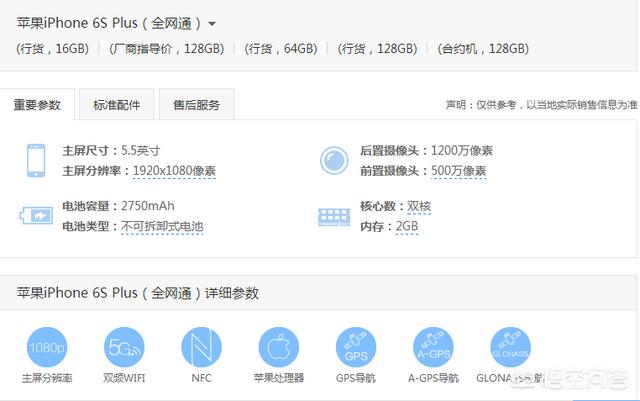Image resolution: width=640 pixels, height=401 pixels.
Task: Click the 苹果iPhone 6S Plus（全网通）title text
Action: [x=109, y=23]
